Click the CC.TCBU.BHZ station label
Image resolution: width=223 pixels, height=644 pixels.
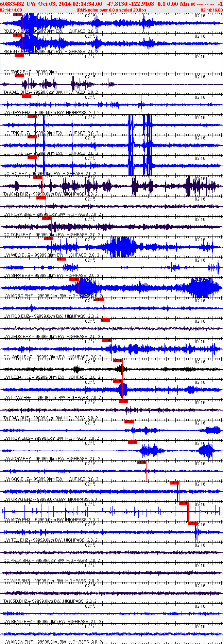tap(17, 235)
